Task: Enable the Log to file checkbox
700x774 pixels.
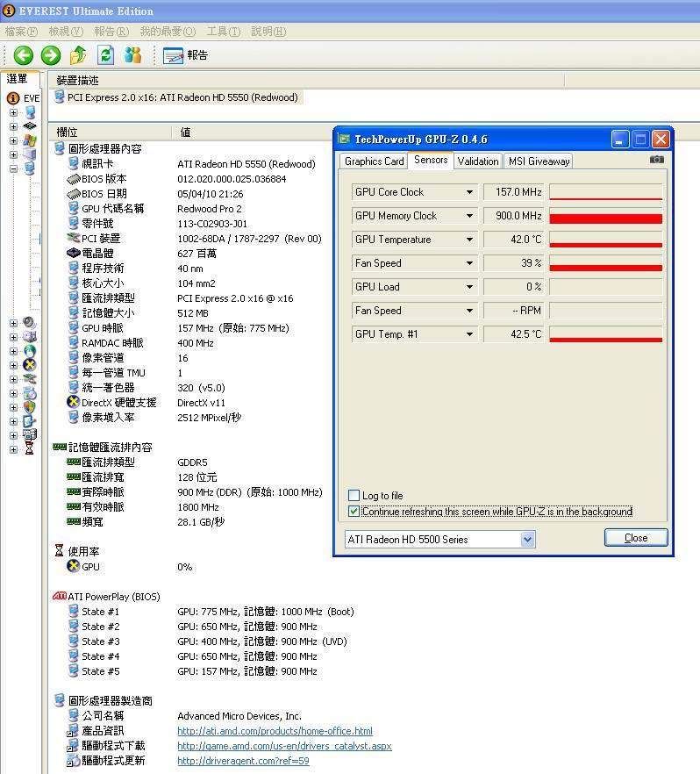Action: 354,495
